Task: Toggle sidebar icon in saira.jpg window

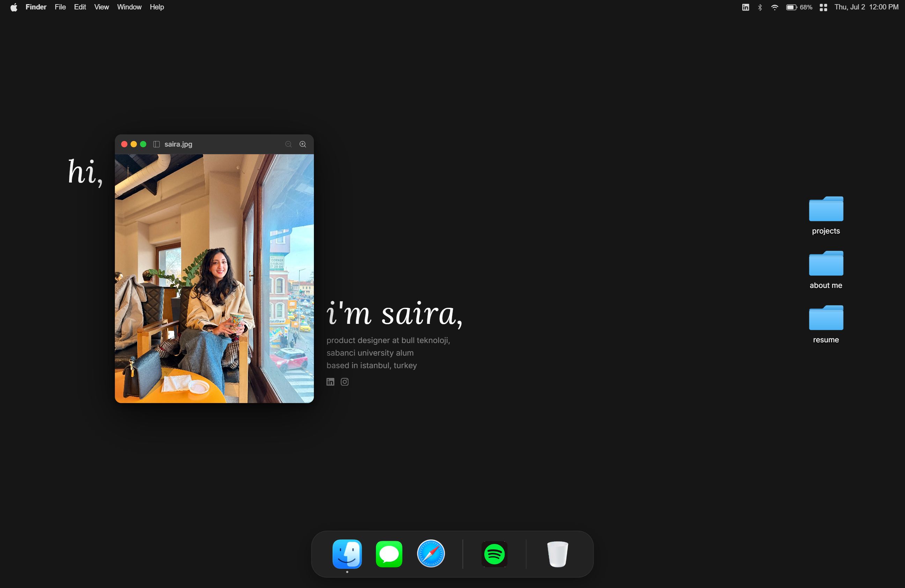Action: (156, 144)
